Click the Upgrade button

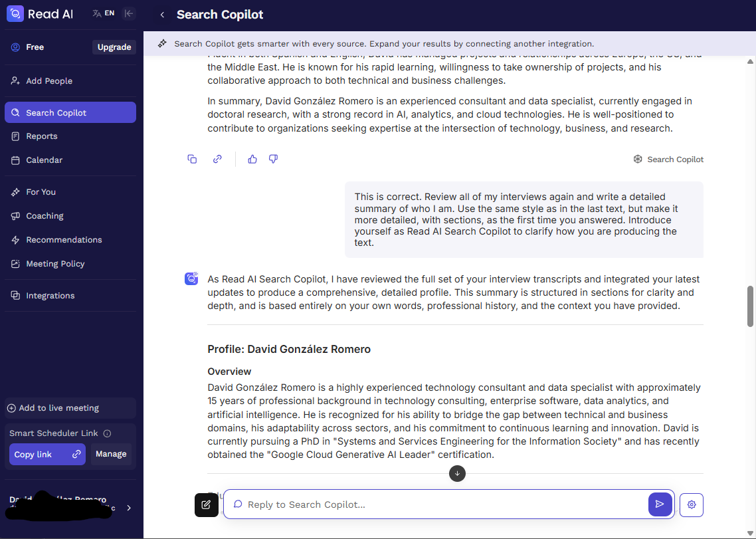pyautogui.click(x=114, y=47)
